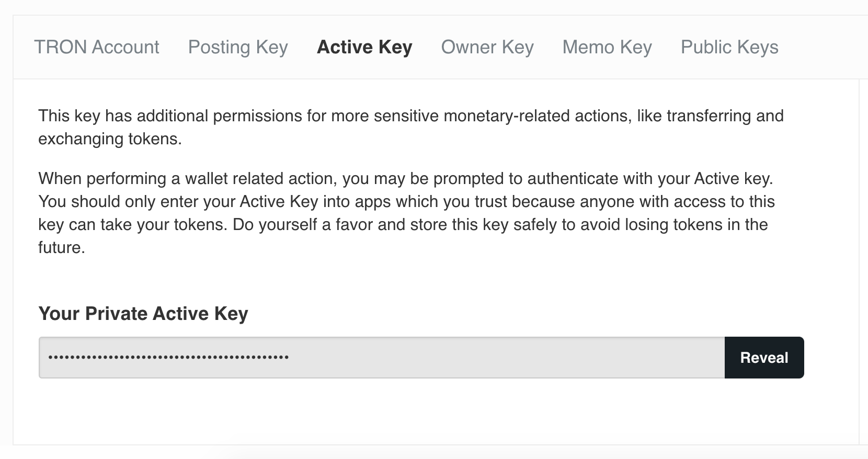
Task: Open the Memo Key tab
Action: pyautogui.click(x=607, y=47)
